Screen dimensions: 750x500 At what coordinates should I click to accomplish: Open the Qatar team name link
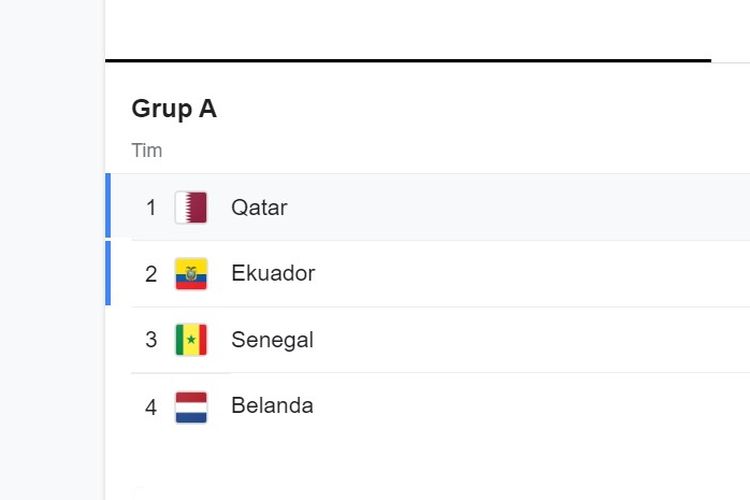pyautogui.click(x=259, y=208)
